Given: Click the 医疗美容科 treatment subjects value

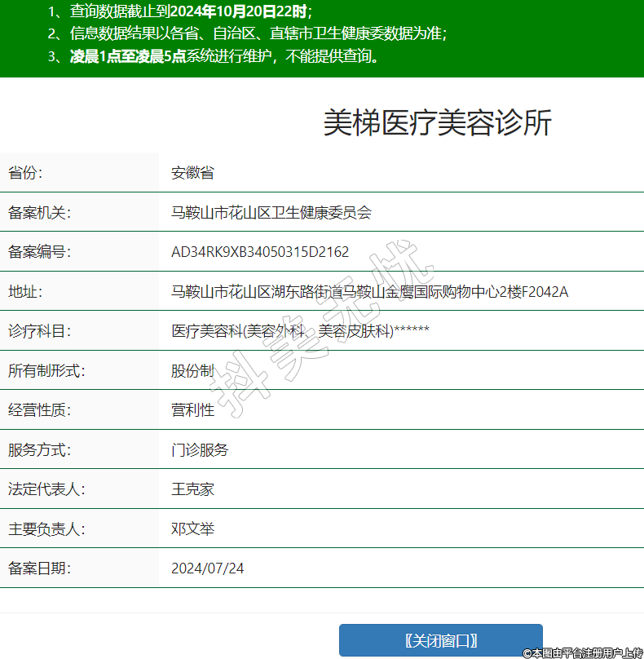Looking at the screenshot, I should (300, 331).
